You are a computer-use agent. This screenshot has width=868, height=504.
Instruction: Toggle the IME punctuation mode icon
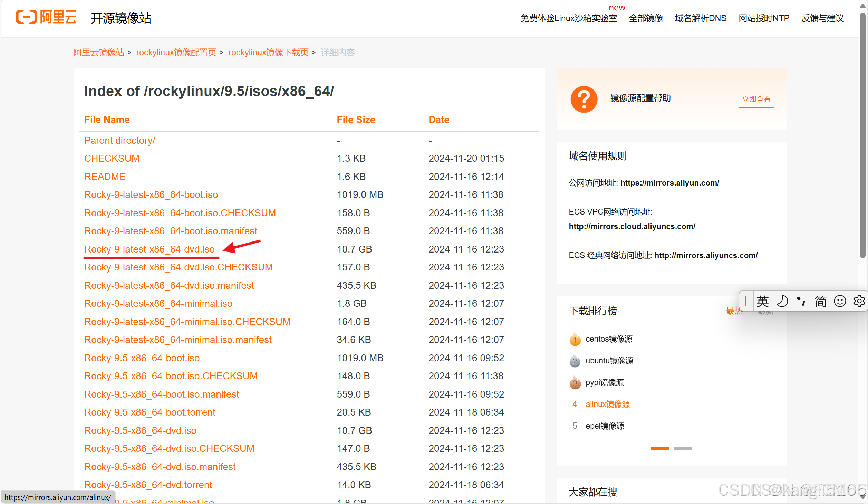tap(801, 301)
